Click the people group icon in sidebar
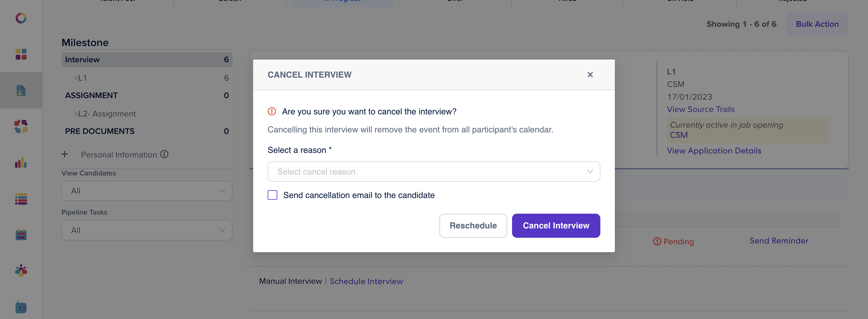 pos(21,270)
